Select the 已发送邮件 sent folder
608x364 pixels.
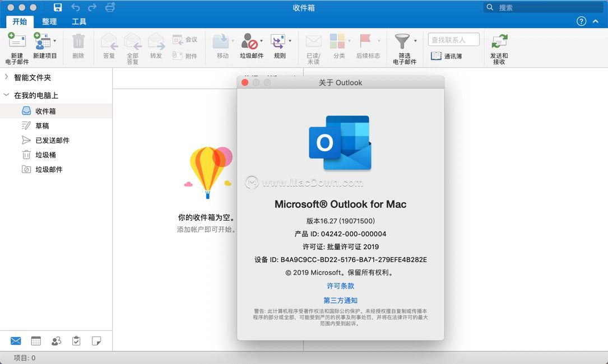pyautogui.click(x=56, y=141)
